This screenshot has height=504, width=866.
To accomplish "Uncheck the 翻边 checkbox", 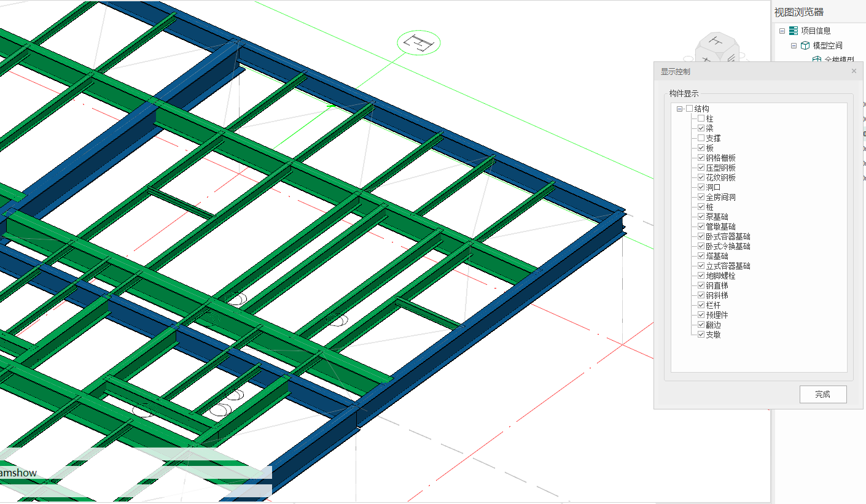I will 701,325.
